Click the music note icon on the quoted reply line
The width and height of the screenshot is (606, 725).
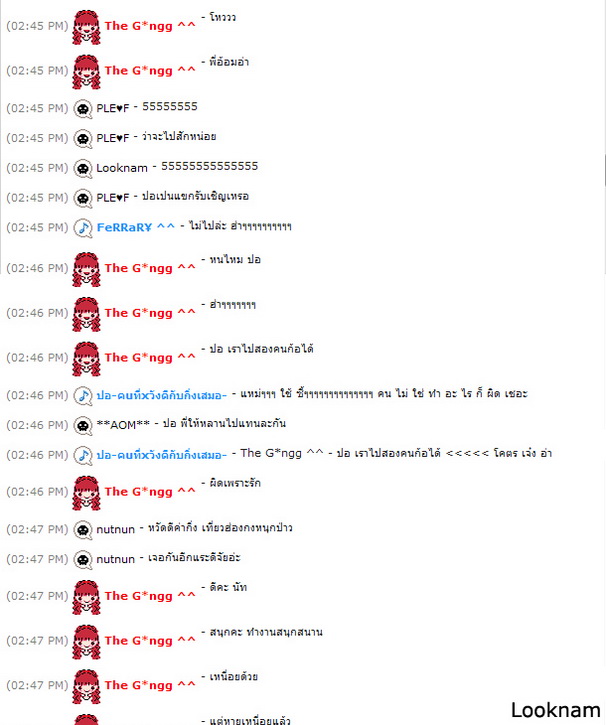click(83, 455)
